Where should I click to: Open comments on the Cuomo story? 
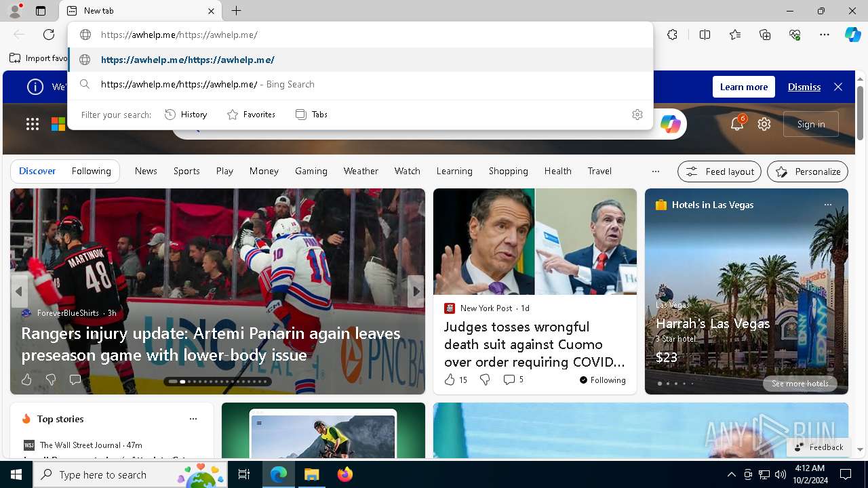(x=513, y=380)
